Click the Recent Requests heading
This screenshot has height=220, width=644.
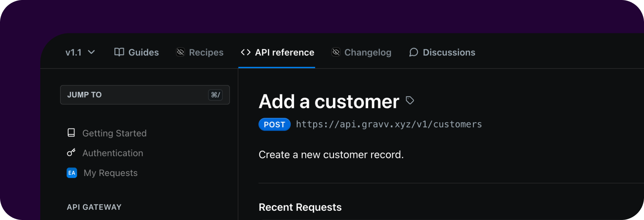coord(300,207)
